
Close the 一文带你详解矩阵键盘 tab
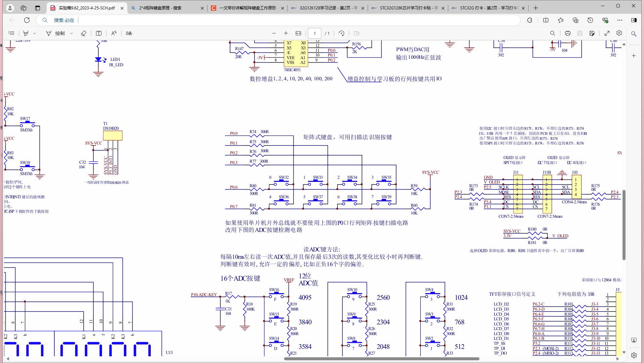[x=282, y=8]
